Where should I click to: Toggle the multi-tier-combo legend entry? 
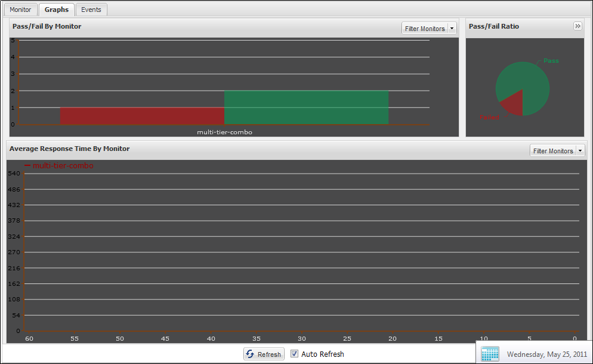click(60, 165)
